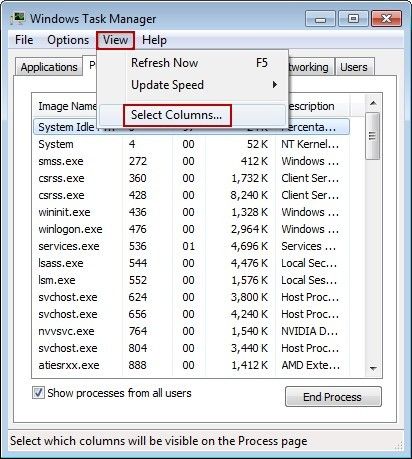Image resolution: width=412 pixels, height=459 pixels.
Task: Expand the Update Speed submenu
Action: 192,85
